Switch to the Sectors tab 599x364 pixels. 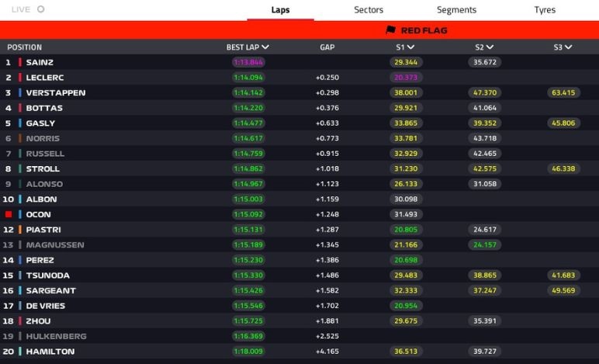[369, 10]
